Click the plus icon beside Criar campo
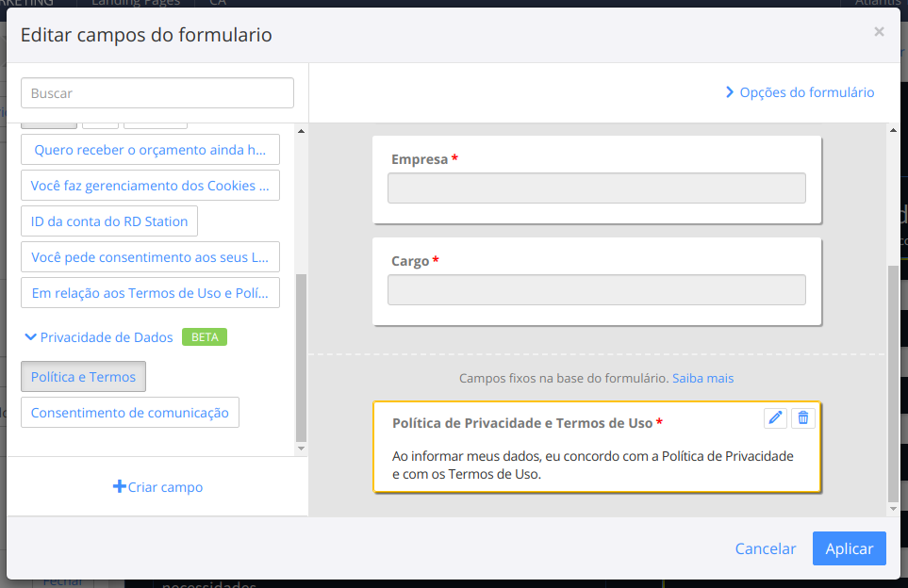This screenshot has height=588, width=908. [120, 487]
